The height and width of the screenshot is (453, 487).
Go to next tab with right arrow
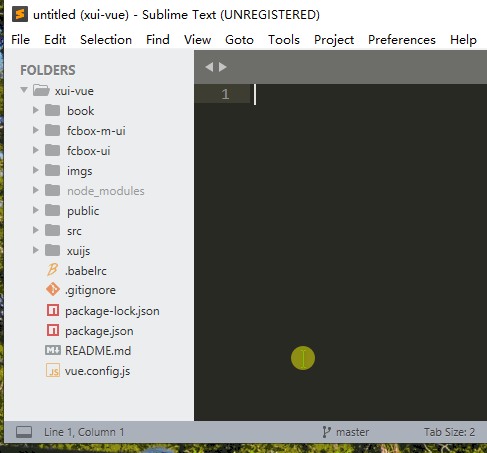pyautogui.click(x=223, y=67)
